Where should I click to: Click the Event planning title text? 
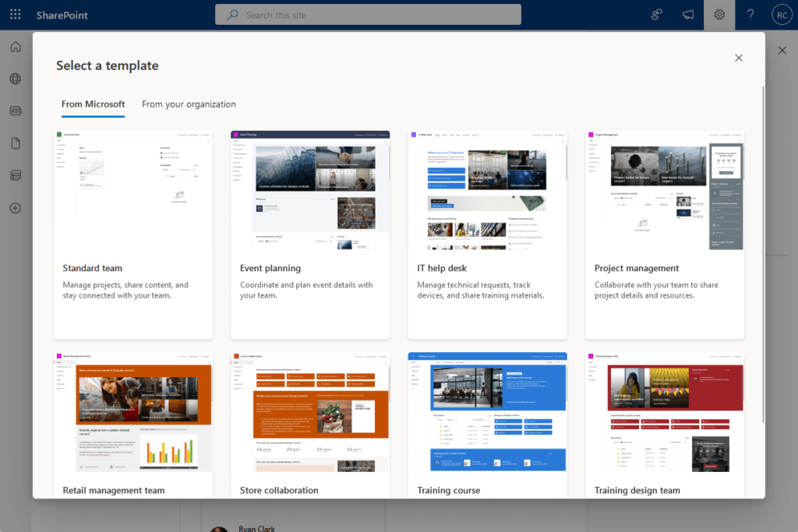coord(270,268)
